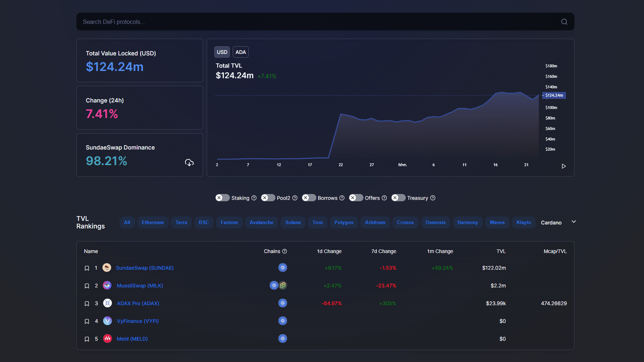The height and width of the screenshot is (362, 644).
Task: Click the MuesliSwap logo icon
Action: 107,285
